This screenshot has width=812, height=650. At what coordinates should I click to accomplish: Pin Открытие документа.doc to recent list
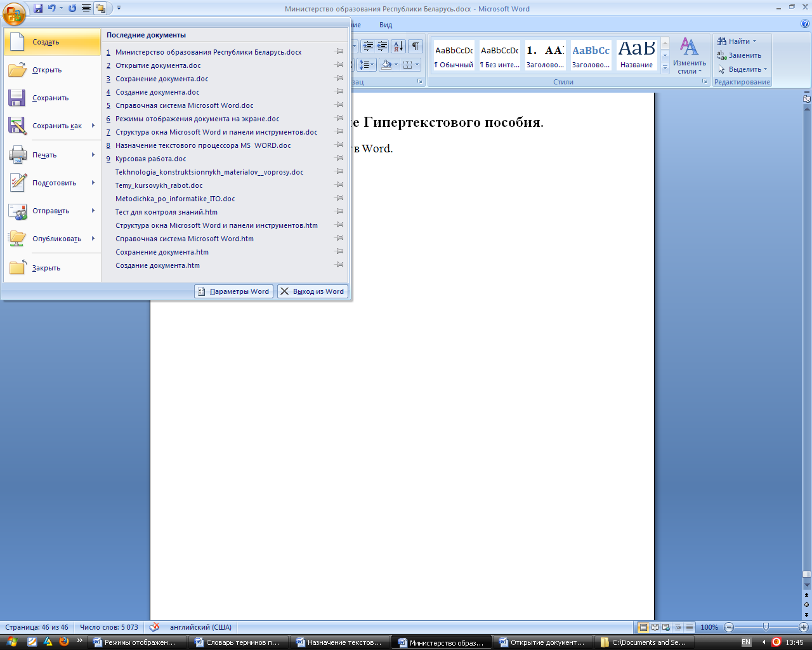pos(339,65)
